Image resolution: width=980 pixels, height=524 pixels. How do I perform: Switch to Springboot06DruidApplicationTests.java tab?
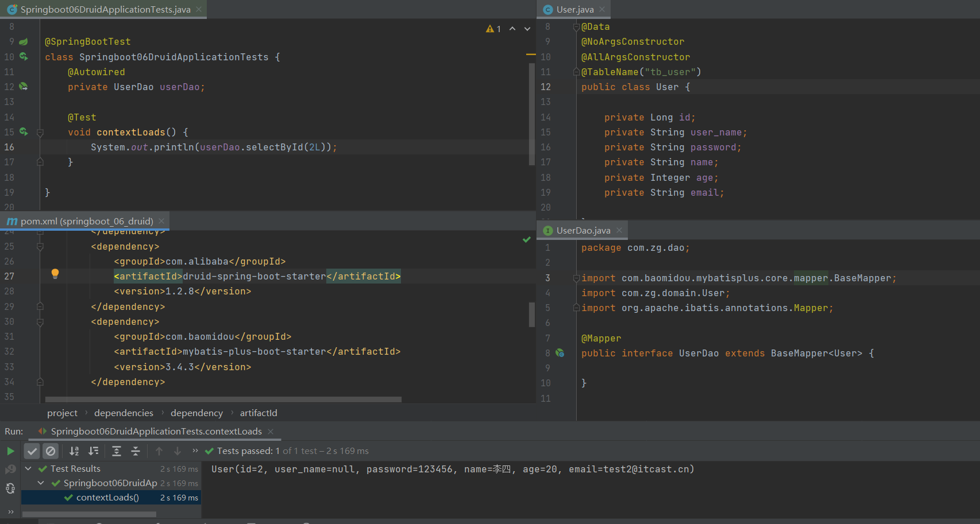(105, 9)
